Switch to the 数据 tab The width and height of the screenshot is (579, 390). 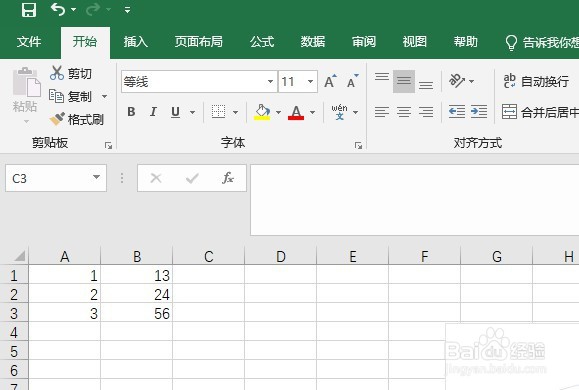[x=313, y=42]
